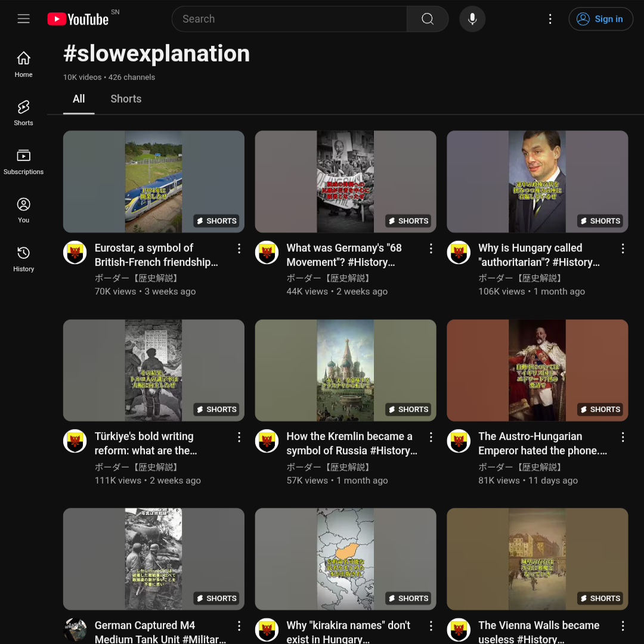Image resolution: width=644 pixels, height=644 pixels.
Task: Click the Sign in button
Action: point(600,19)
